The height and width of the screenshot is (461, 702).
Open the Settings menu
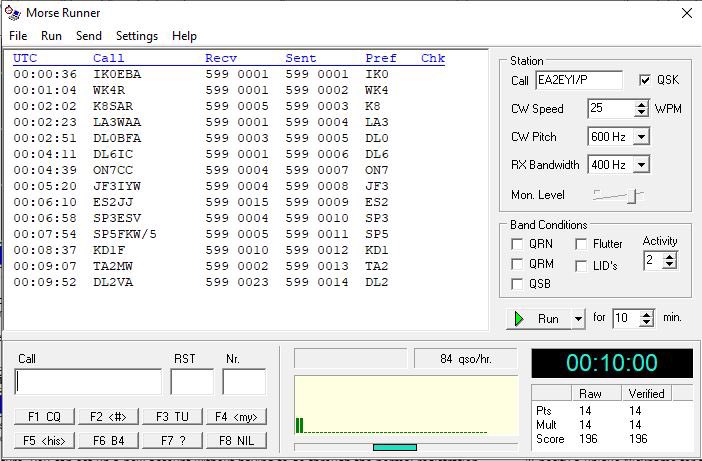[137, 36]
